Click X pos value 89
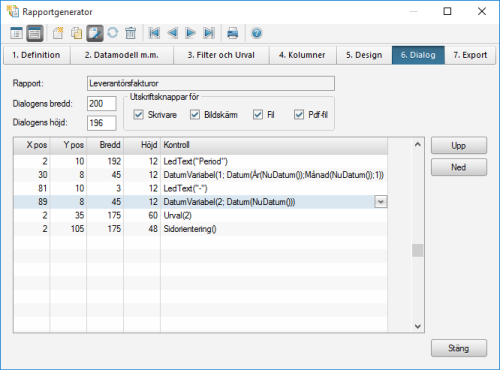This screenshot has width=500, height=370. coord(42,202)
